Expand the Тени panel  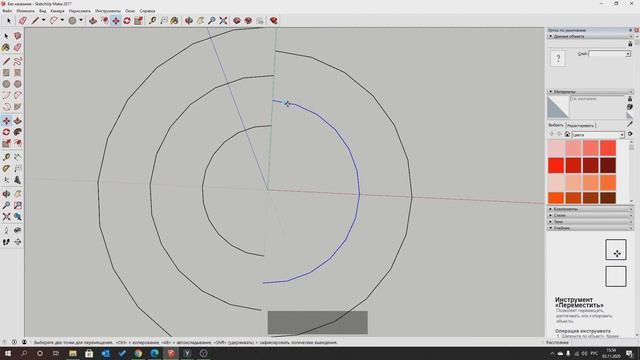(x=590, y=222)
